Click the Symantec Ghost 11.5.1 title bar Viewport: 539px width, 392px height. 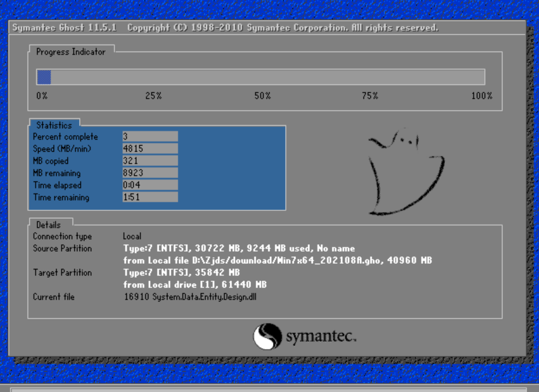point(225,28)
